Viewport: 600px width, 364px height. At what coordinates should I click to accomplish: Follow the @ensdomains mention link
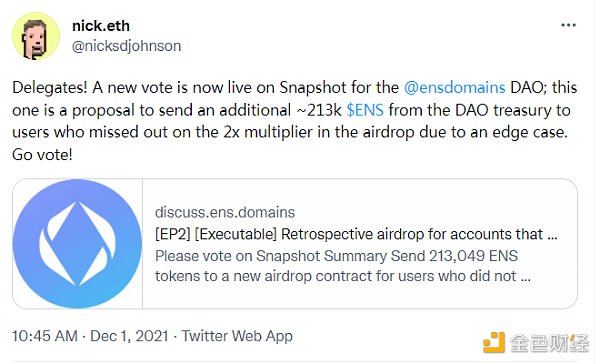pos(455,88)
